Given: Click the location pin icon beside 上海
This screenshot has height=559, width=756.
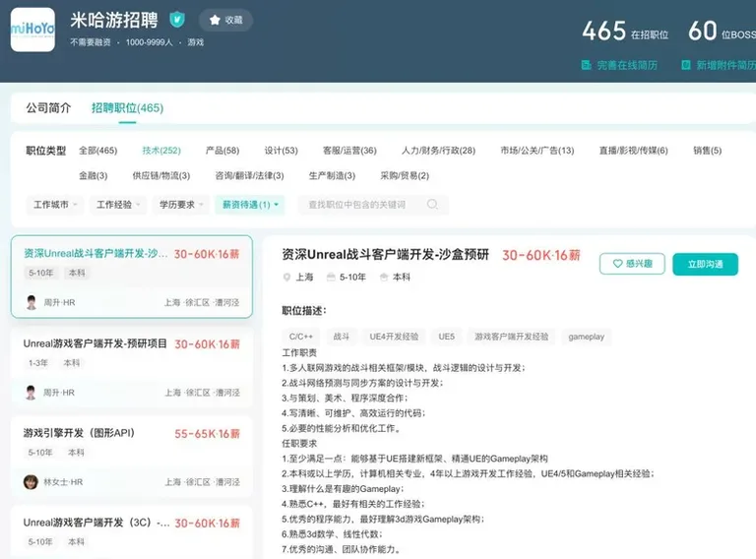Looking at the screenshot, I should [x=286, y=278].
